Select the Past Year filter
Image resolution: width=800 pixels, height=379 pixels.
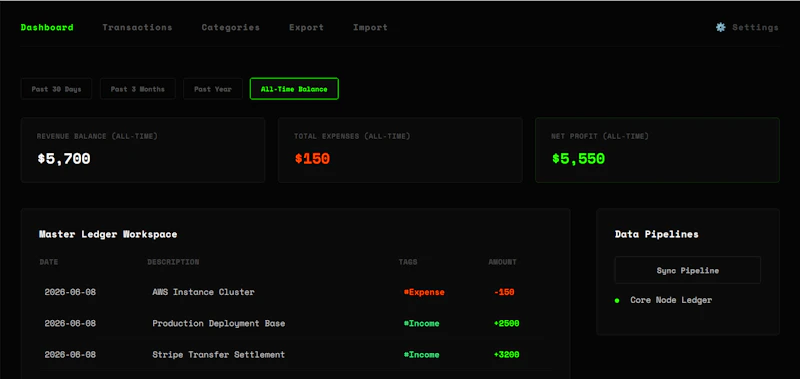click(213, 89)
